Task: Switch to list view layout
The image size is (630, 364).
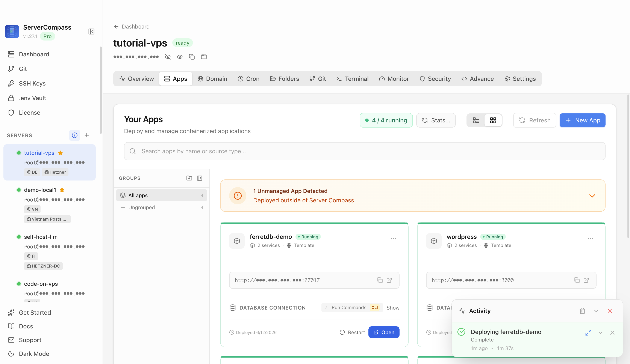Action: tap(476, 120)
